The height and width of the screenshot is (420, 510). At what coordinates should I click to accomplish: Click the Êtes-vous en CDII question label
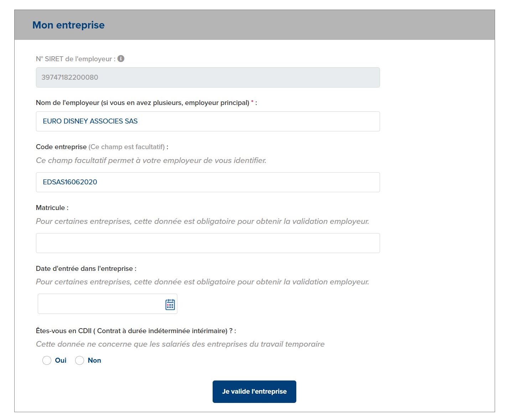(x=136, y=331)
